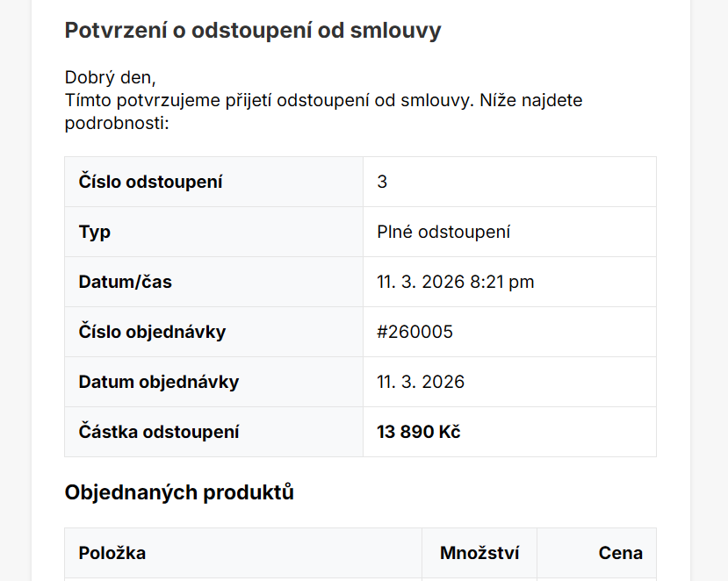Click the timestamp ending in "8:21 pm"
728x581 pixels.
point(455,283)
